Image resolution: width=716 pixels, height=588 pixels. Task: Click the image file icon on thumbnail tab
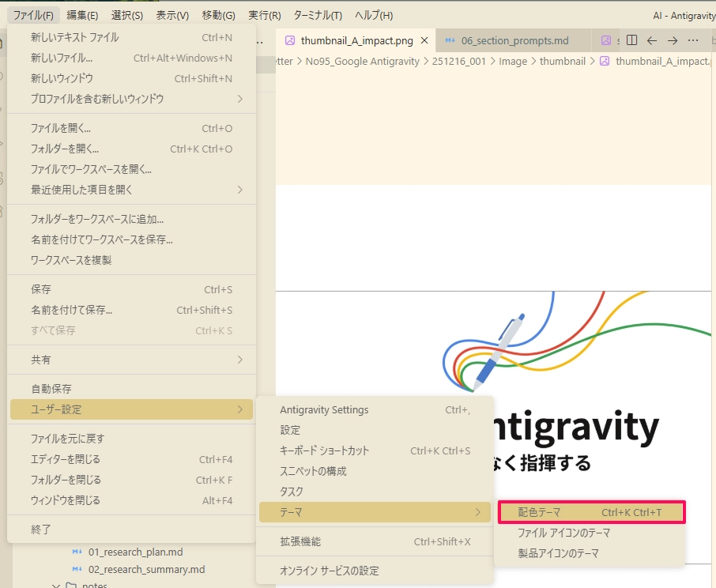point(290,40)
